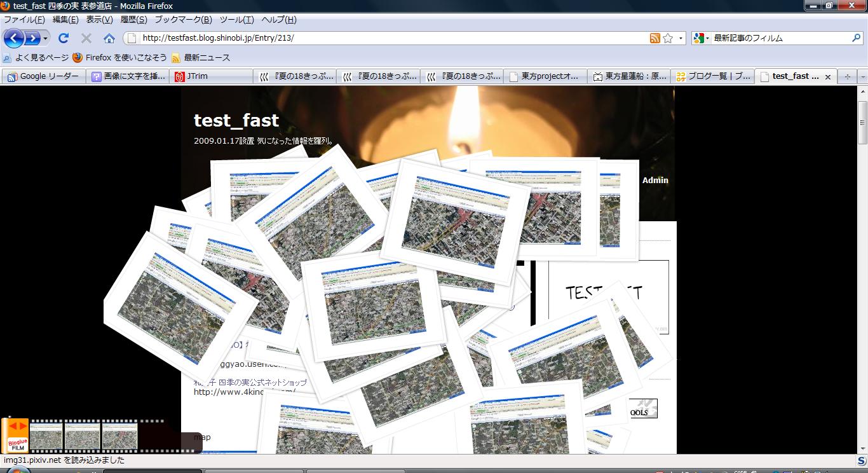This screenshot has width=868, height=473.
Task: Select the first film strip thumbnail
Action: pyautogui.click(x=46, y=436)
